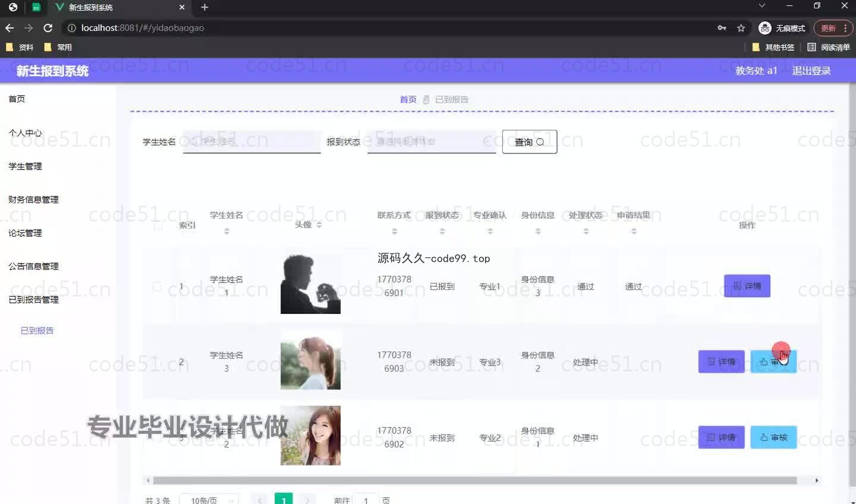Click the 教务处 a1 user label
The image size is (856, 504).
pos(756,71)
